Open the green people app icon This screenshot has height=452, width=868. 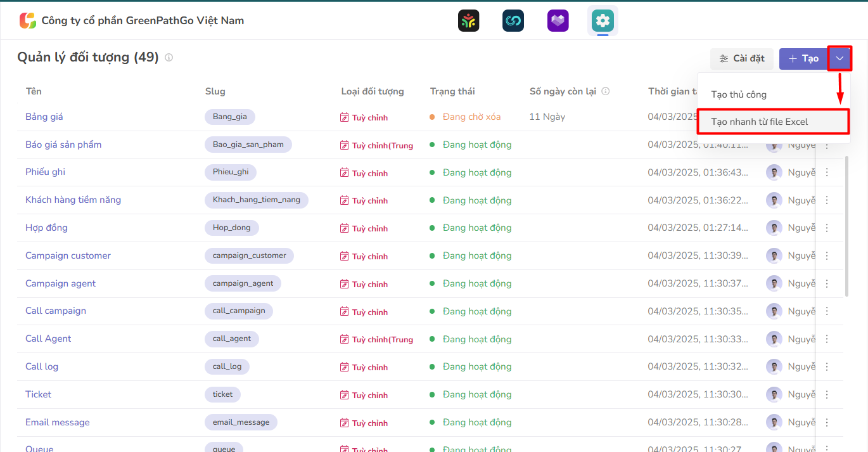(x=469, y=21)
